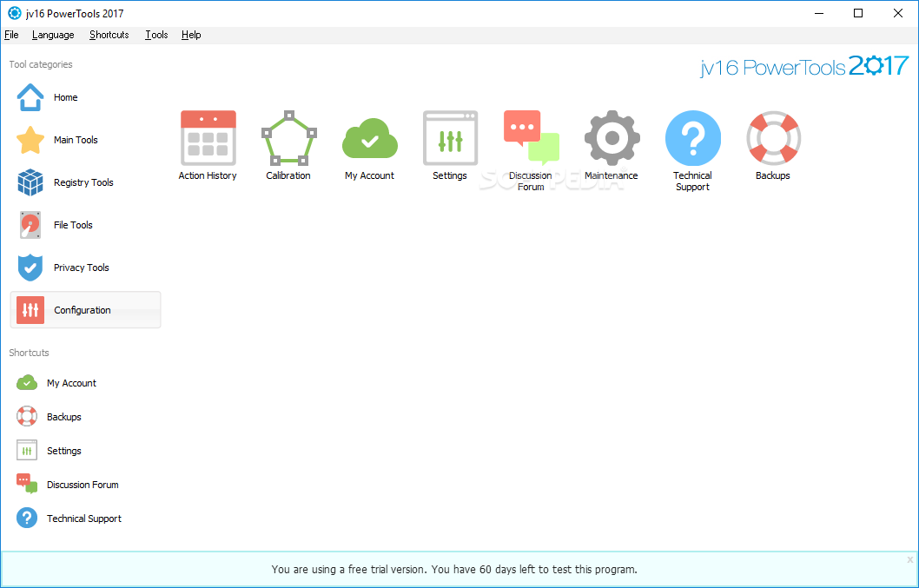Open the Help menu
Viewport: 919px width, 588px height.
(191, 35)
